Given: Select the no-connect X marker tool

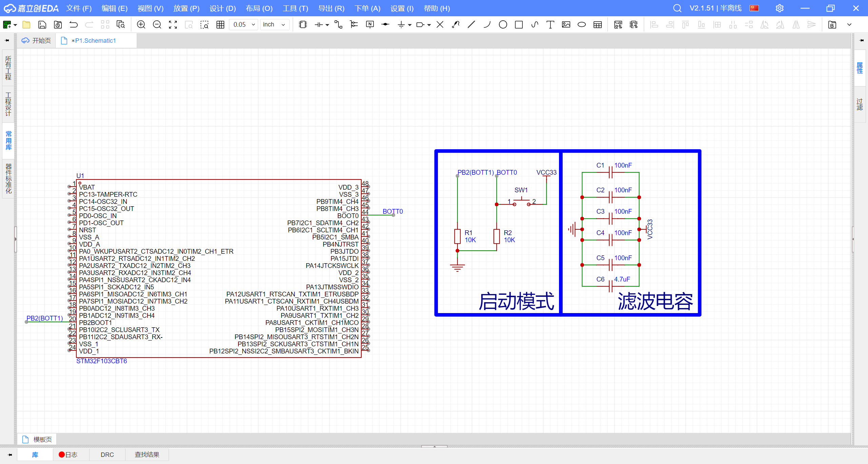Looking at the screenshot, I should click(440, 24).
